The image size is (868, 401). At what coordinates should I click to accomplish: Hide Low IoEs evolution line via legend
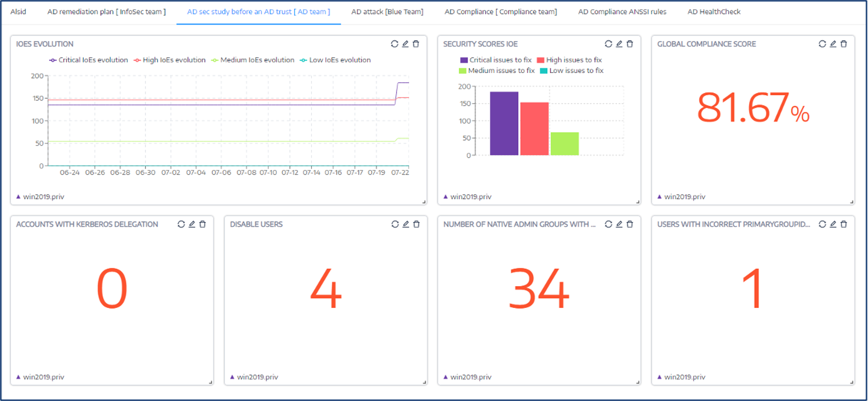click(335, 60)
